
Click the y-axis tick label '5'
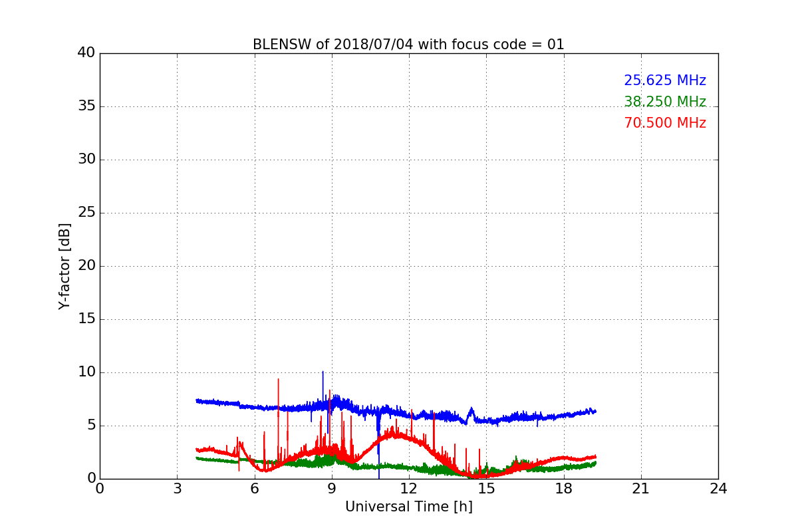91,426
